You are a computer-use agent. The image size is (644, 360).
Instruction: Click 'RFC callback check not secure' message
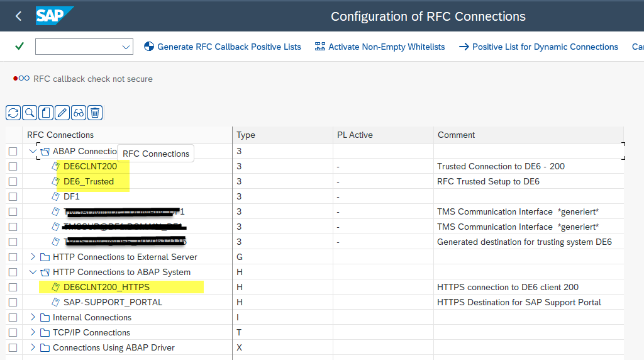click(x=93, y=79)
